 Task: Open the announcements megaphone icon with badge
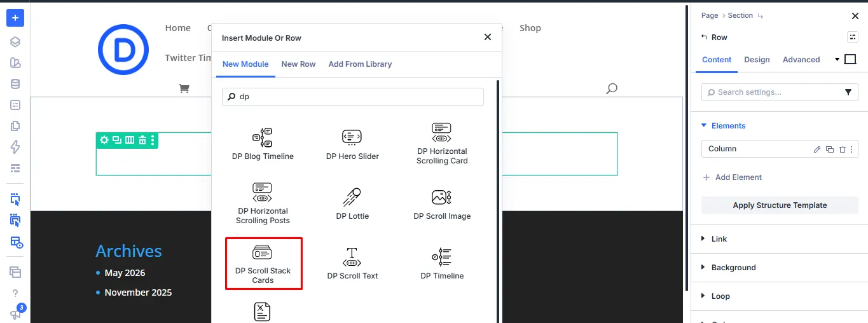tap(15, 313)
